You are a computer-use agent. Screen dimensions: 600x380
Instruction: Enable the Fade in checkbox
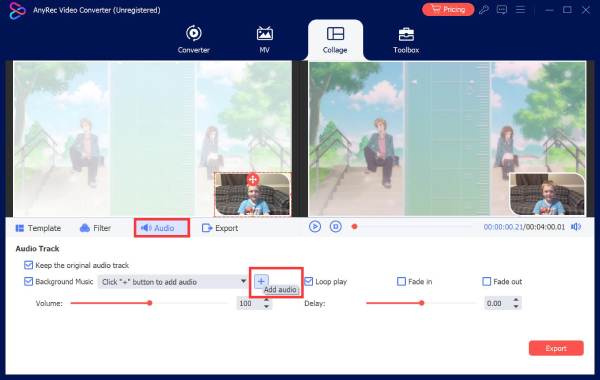pos(401,281)
